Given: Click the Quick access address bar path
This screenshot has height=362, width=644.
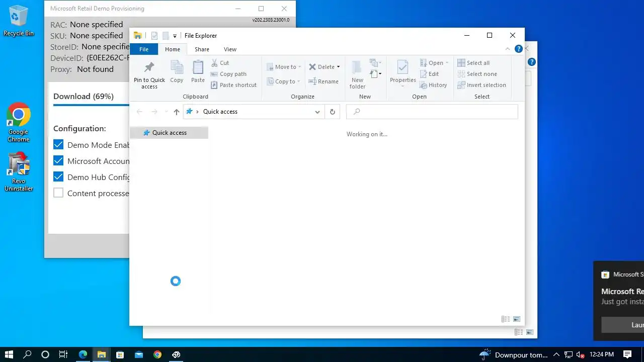Looking at the screenshot, I should click(220, 112).
